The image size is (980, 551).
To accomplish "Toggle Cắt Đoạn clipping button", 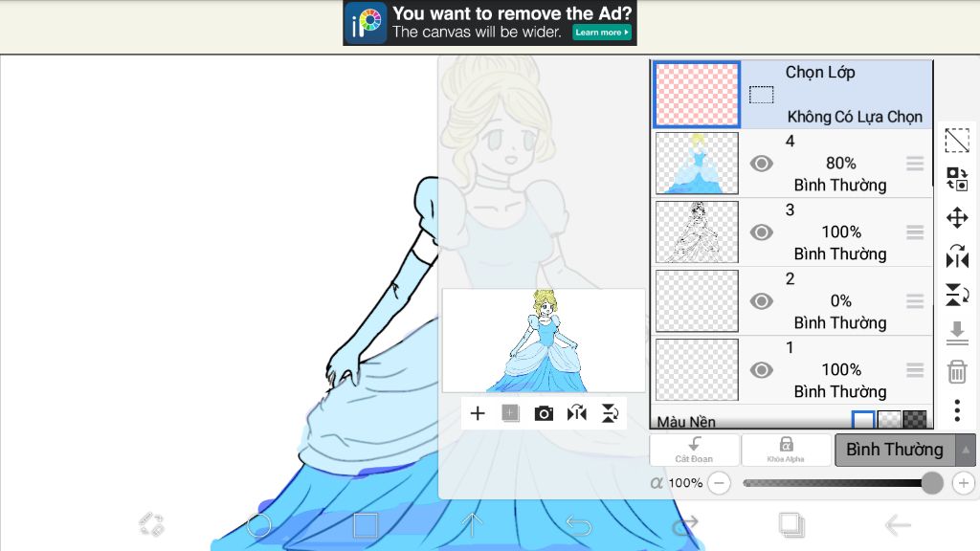I will coord(695,450).
